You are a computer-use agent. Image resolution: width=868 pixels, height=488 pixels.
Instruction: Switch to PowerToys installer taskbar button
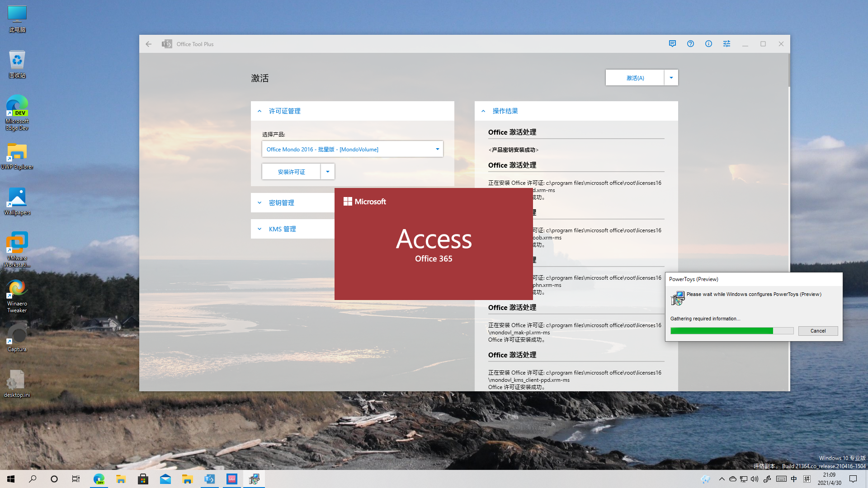tap(254, 479)
